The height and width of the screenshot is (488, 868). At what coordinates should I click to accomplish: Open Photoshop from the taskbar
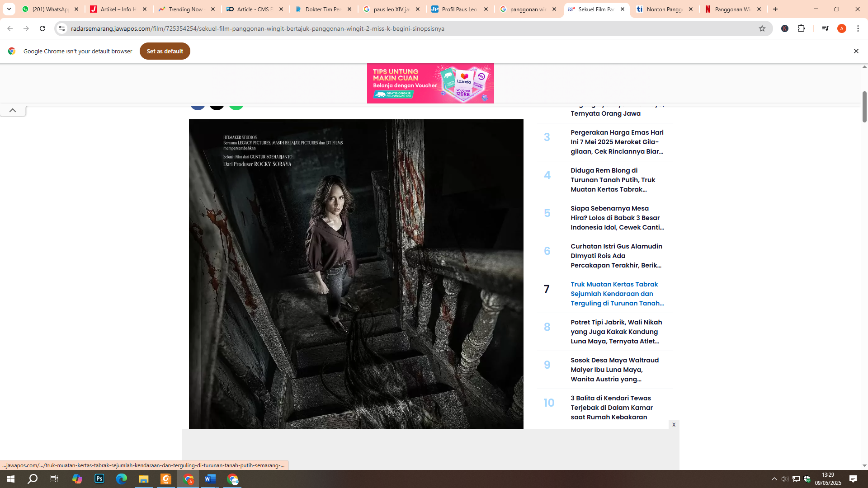pos(99,479)
